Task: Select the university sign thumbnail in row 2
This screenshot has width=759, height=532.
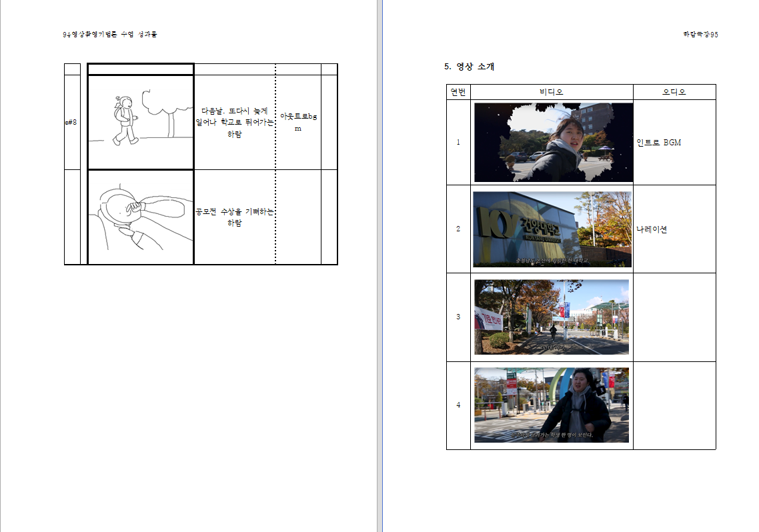Action: [x=552, y=229]
